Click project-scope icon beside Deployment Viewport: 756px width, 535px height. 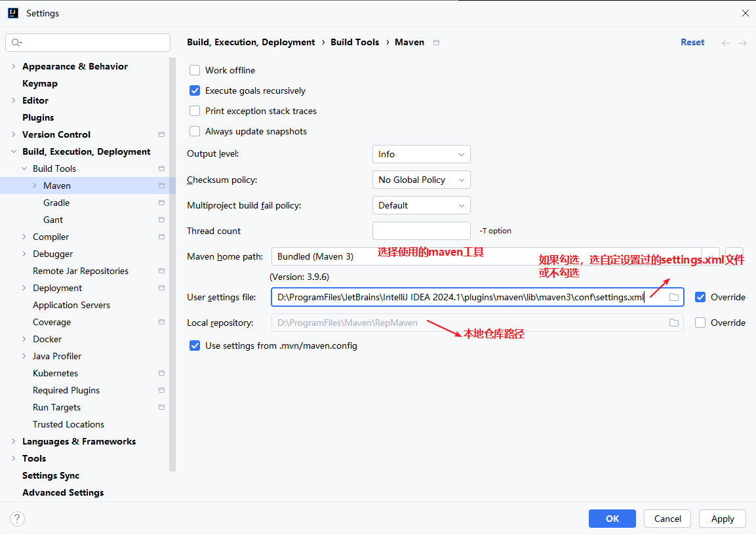pos(161,288)
